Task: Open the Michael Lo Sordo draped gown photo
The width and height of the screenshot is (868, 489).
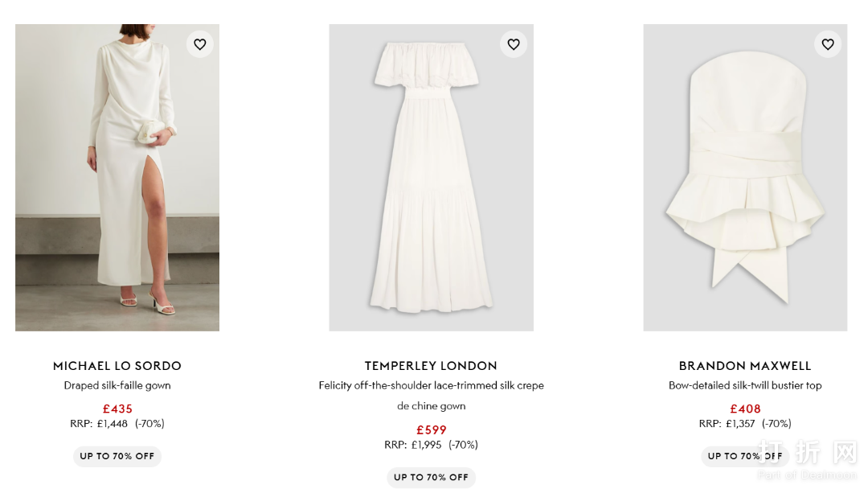Action: pyautogui.click(x=117, y=177)
